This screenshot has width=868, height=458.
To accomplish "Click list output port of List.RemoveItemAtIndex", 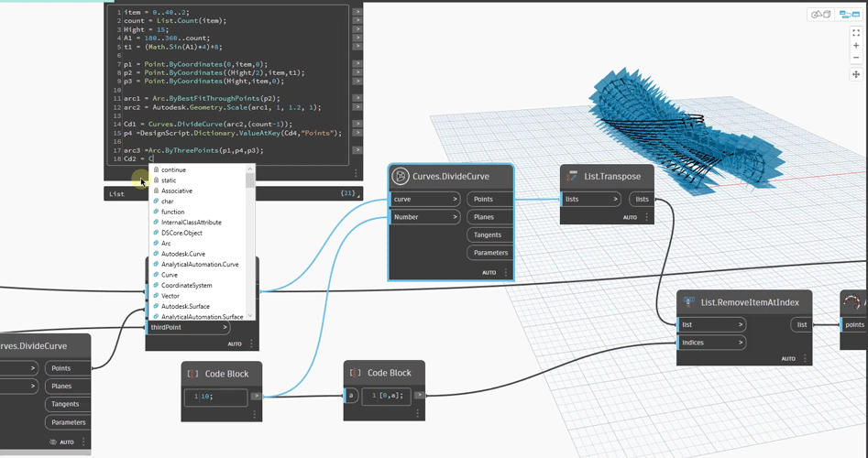I will click(802, 324).
